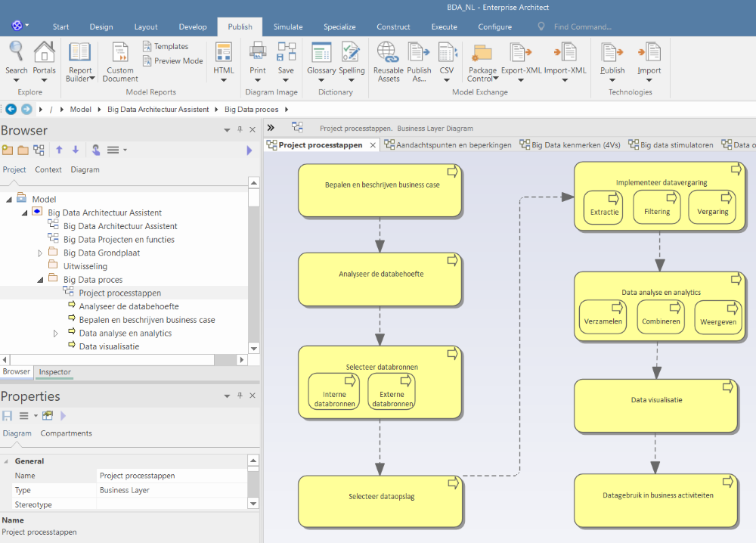Open the Report Builder tool
The height and width of the screenshot is (543, 756).
tap(79, 61)
